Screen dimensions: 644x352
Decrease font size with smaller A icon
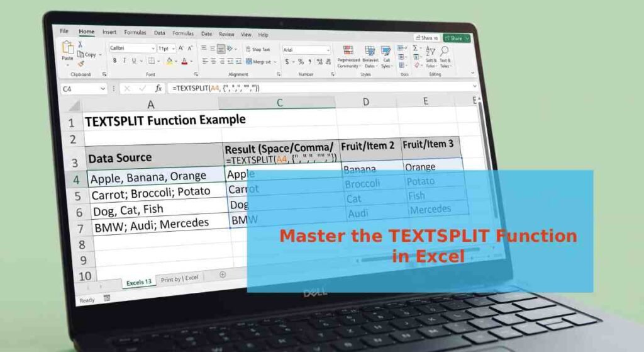pos(190,48)
